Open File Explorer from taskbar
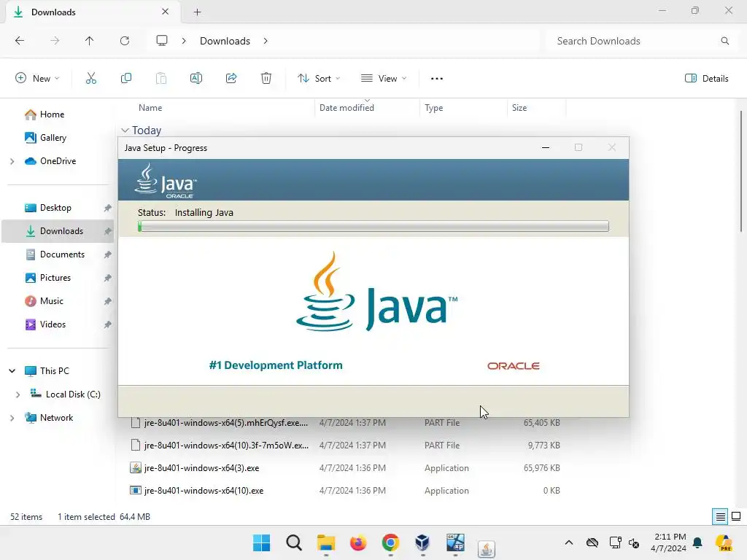Viewport: 747px width, 560px height. pyautogui.click(x=326, y=542)
